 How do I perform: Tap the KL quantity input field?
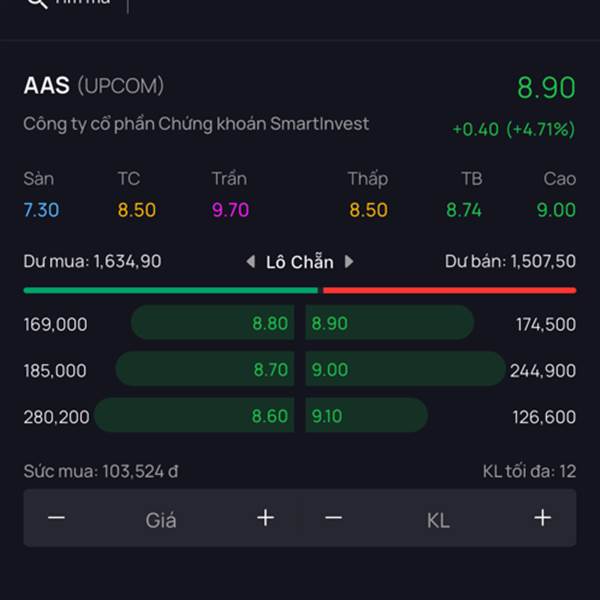pos(438,520)
